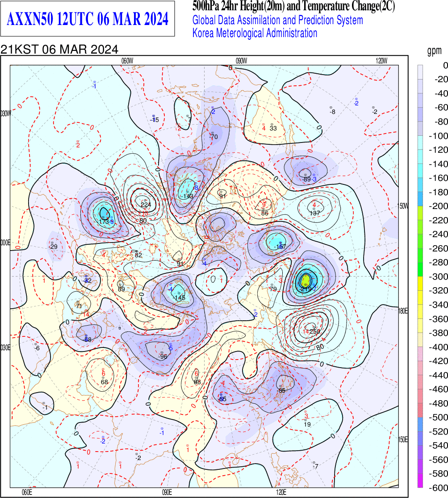This screenshot has height=498, width=448.
Task: Click the "gpm" unit label above legend
Action: pyautogui.click(x=434, y=50)
